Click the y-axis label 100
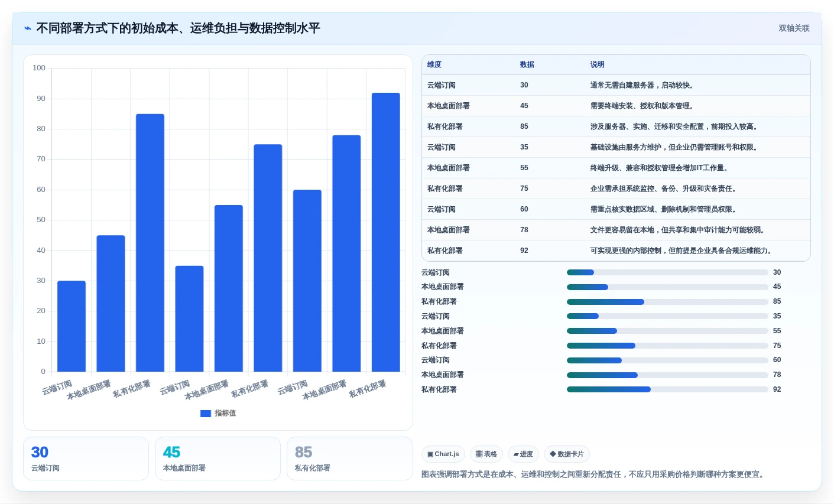This screenshot has width=834, height=504. pyautogui.click(x=39, y=68)
